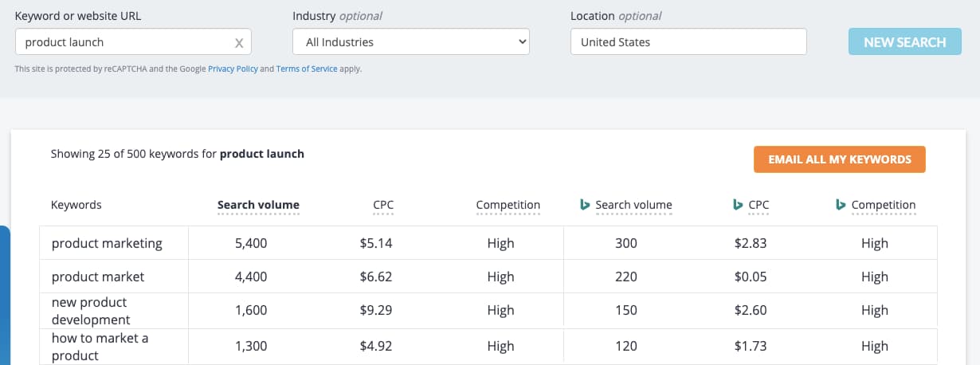This screenshot has height=365, width=980.
Task: Select the keyword 'product marketing'
Action: click(107, 243)
